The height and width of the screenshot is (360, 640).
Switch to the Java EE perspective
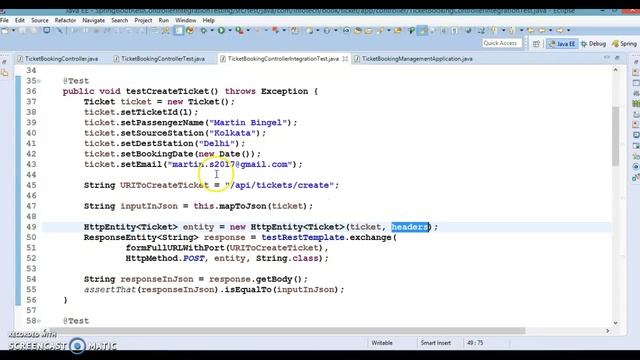pyautogui.click(x=562, y=44)
